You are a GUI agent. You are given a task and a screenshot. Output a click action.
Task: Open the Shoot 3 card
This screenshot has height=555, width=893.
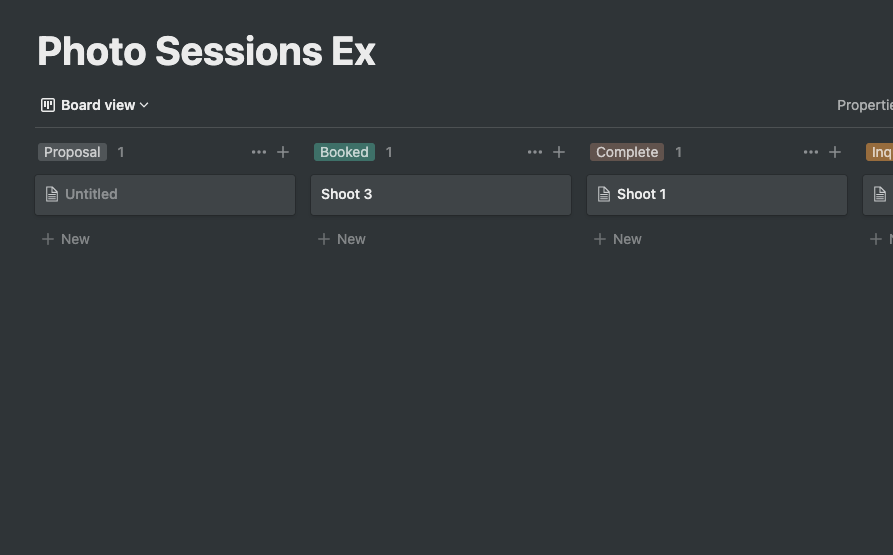[441, 195]
